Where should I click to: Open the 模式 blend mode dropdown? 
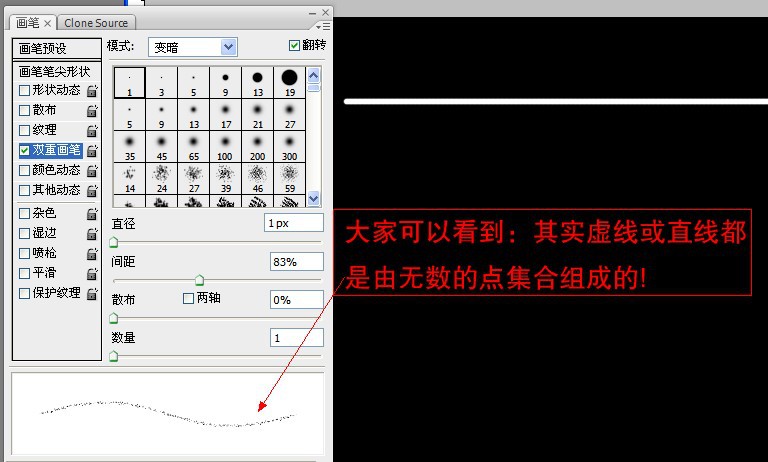click(x=193, y=47)
